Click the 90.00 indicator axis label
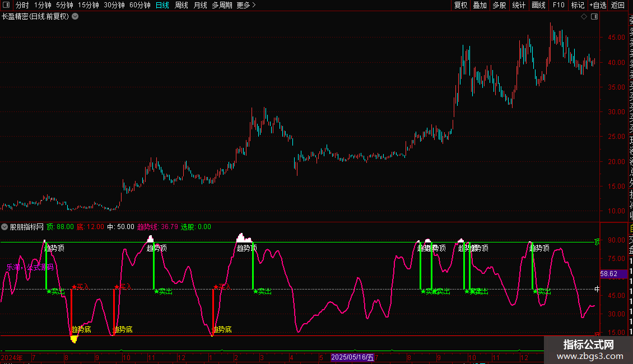 click(x=616, y=240)
